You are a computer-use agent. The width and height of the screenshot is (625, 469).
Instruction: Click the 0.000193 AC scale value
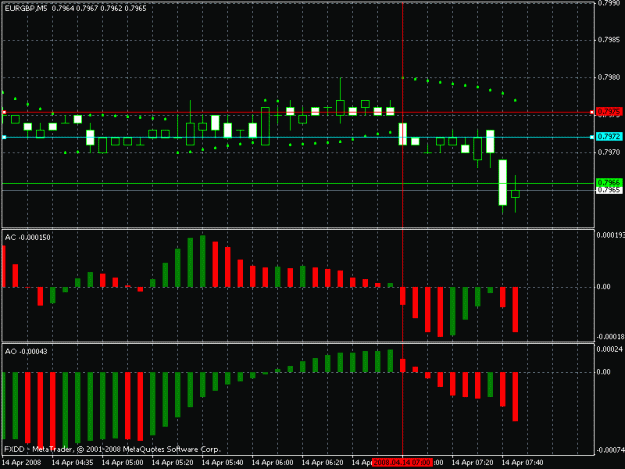click(x=611, y=235)
